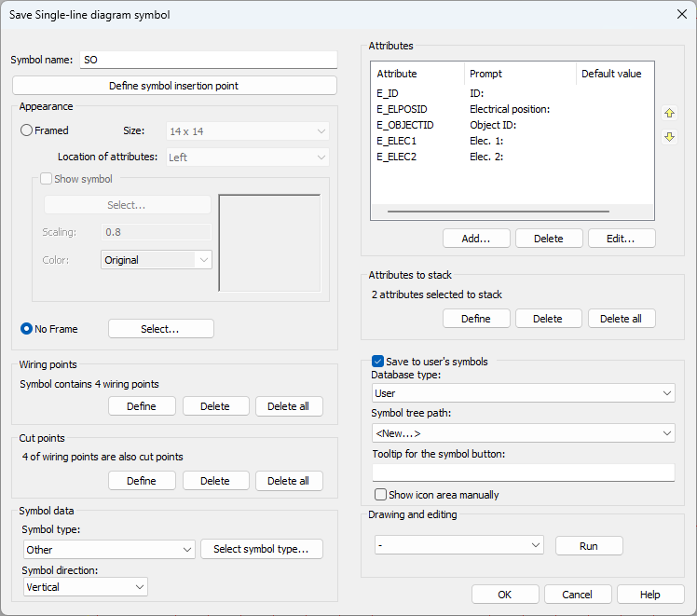Click the Symbol name input field
697x616 pixels.
pyautogui.click(x=207, y=60)
